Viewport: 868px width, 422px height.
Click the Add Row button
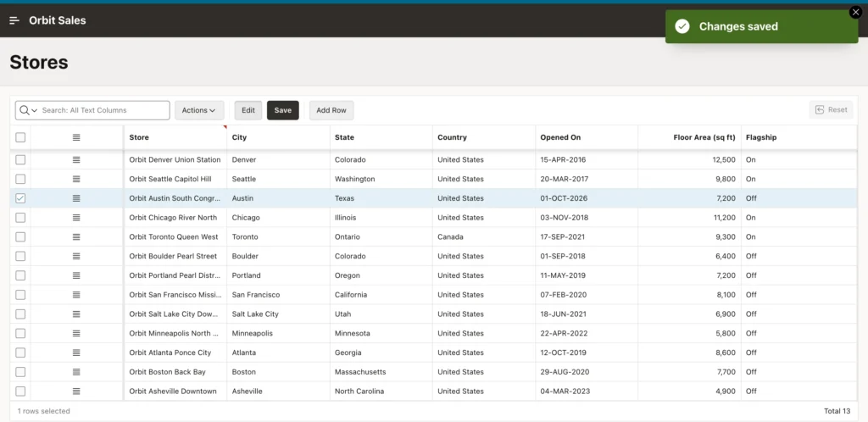(x=331, y=110)
